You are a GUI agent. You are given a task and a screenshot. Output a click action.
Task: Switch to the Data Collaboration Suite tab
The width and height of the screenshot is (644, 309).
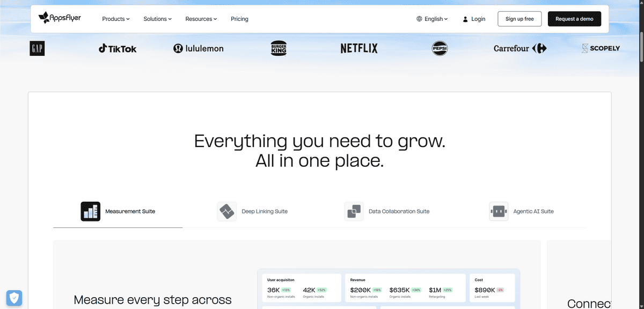tap(399, 211)
